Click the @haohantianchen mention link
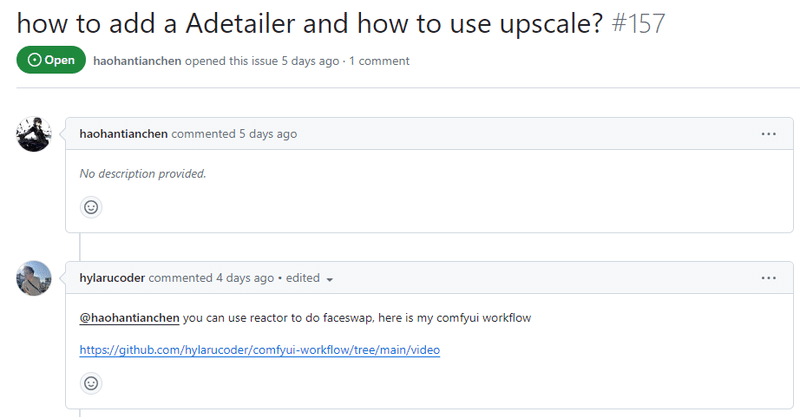Image resolution: width=800 pixels, height=417 pixels. pos(129,318)
